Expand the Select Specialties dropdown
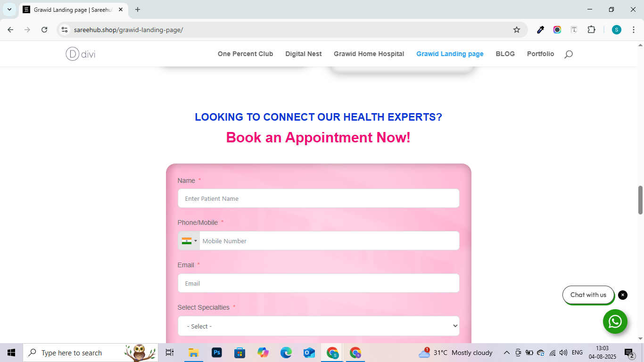This screenshot has height=362, width=644. tap(318, 326)
